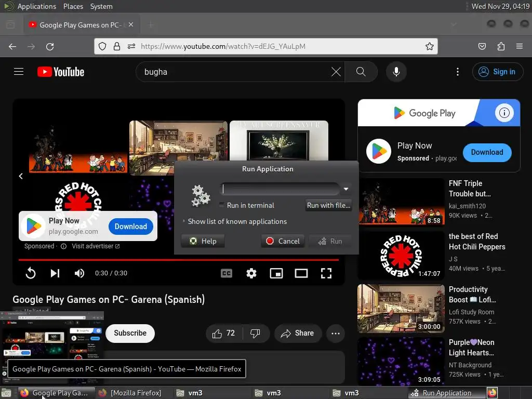Open Firefox extensions puzzle icon

[x=501, y=46]
